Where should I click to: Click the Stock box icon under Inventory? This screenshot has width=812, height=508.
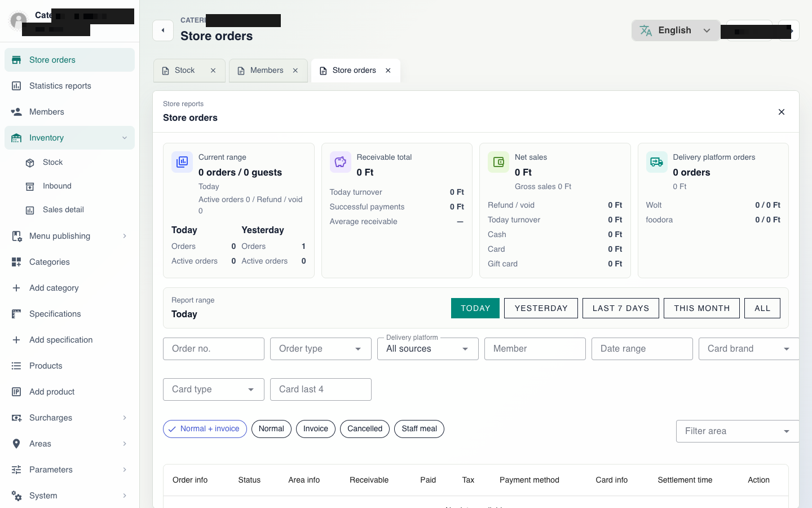(x=30, y=163)
